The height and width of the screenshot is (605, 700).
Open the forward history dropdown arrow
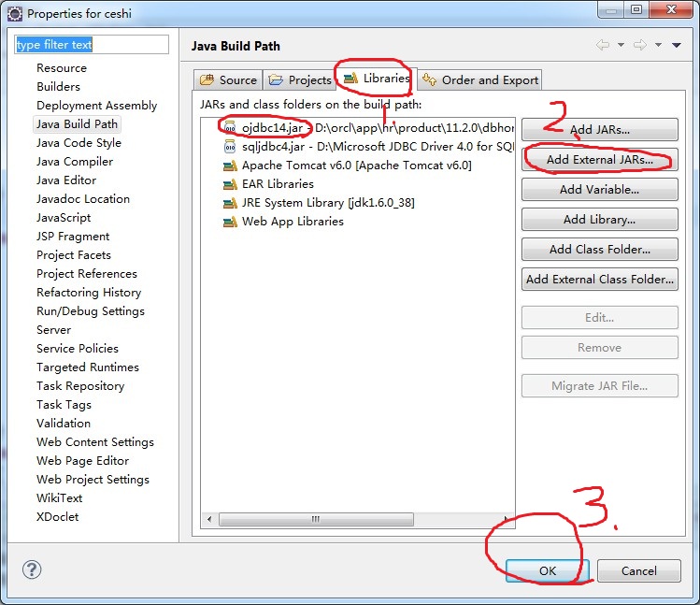tap(658, 45)
